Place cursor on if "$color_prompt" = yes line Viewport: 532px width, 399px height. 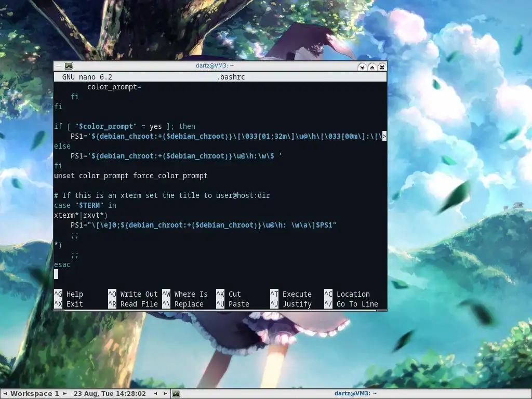pyautogui.click(x=125, y=126)
